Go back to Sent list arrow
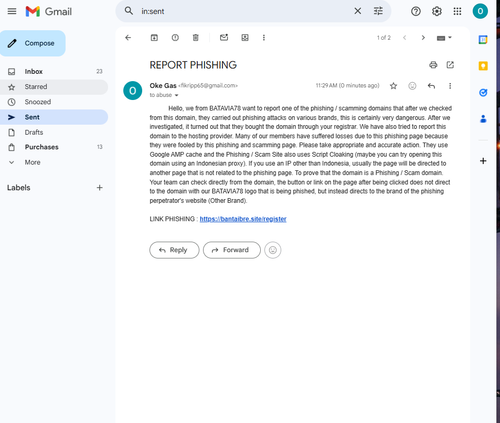 click(x=128, y=38)
